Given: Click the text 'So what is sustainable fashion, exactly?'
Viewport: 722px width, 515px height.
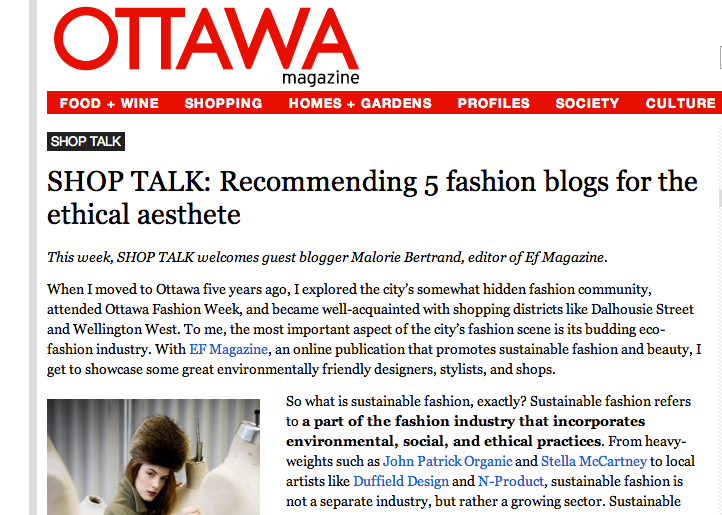Looking at the screenshot, I should (406, 401).
